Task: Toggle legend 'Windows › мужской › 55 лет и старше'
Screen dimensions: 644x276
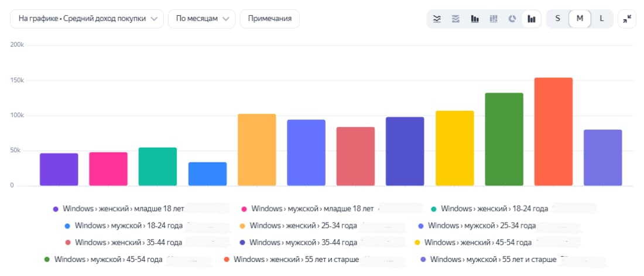Action: click(x=489, y=260)
